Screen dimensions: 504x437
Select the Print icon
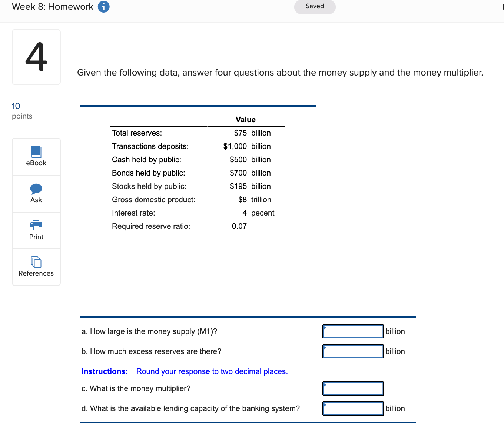point(36,225)
